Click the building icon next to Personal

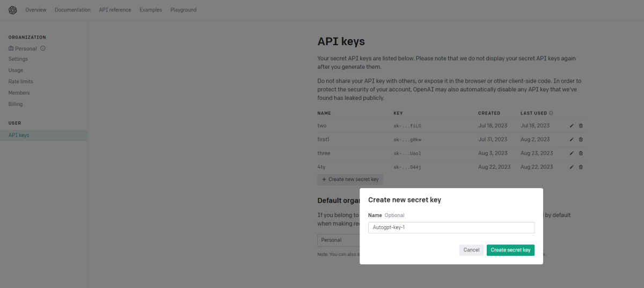(x=11, y=48)
